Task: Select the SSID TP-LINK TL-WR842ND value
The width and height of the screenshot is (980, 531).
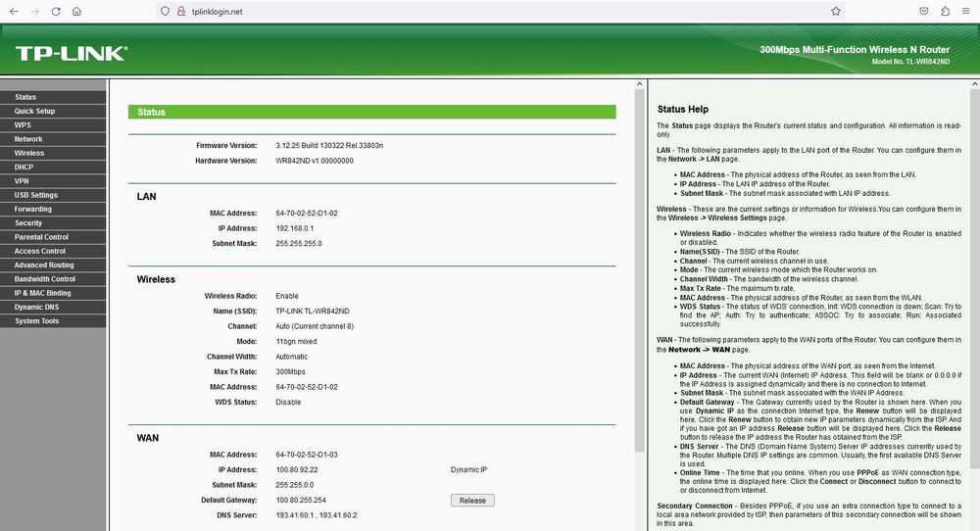Action: click(x=313, y=312)
